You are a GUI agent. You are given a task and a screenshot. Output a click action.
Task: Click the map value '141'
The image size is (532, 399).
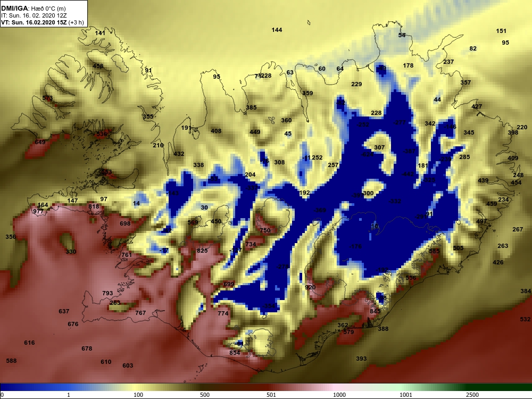[100, 33]
